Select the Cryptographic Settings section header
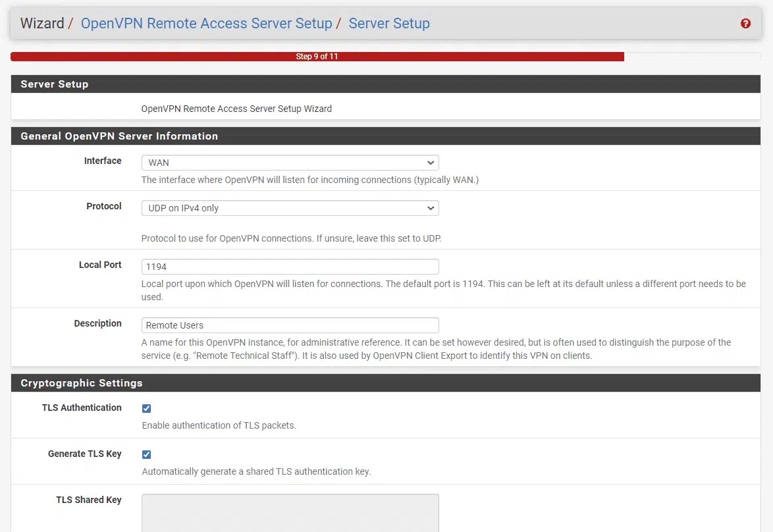Screen dimensions: 773x532 [x=82, y=383]
